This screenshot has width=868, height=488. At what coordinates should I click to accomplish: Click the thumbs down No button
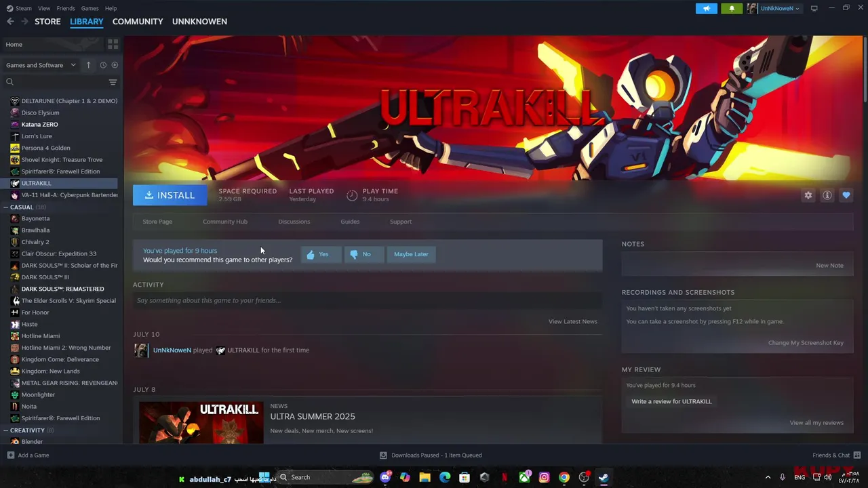(x=363, y=254)
